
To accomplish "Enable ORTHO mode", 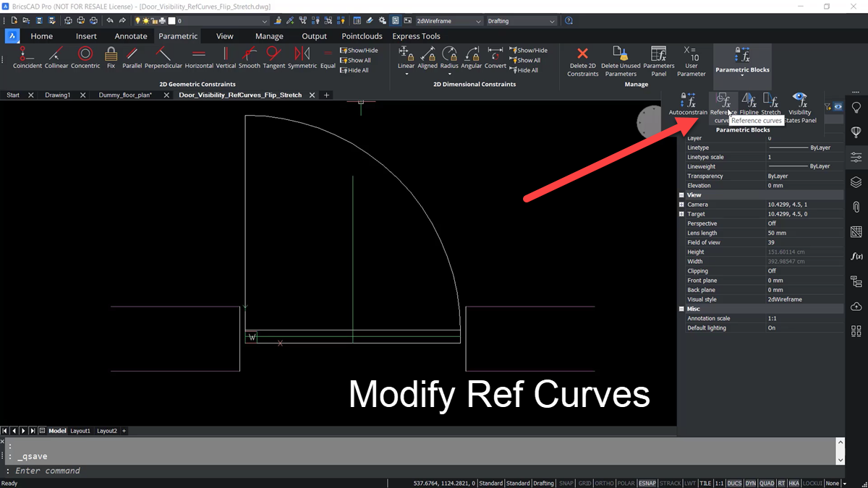I will click(605, 483).
